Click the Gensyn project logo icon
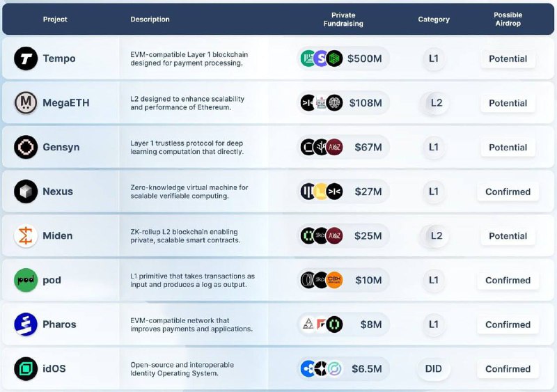Viewport: 557px width, 392px height. pos(26,148)
